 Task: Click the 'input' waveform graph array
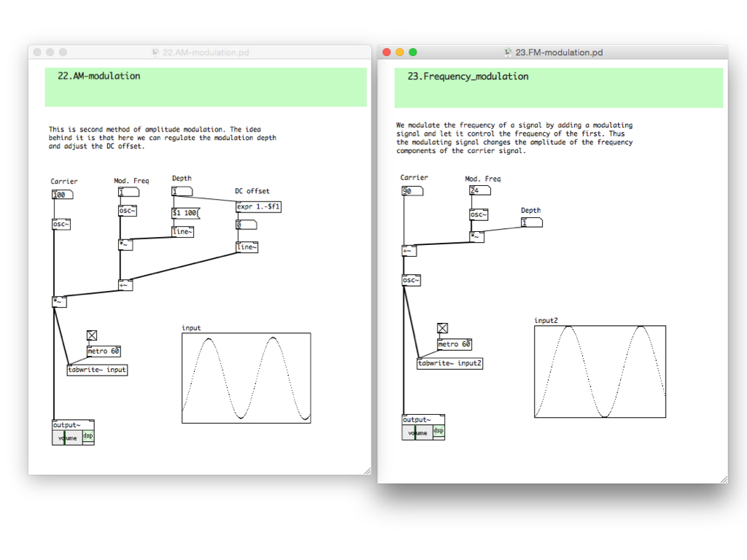pyautogui.click(x=246, y=378)
